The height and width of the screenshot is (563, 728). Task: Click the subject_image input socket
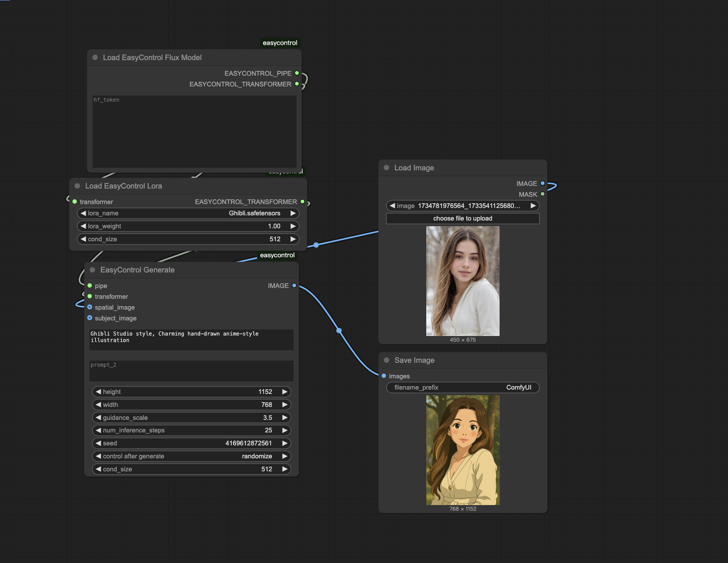[90, 318]
